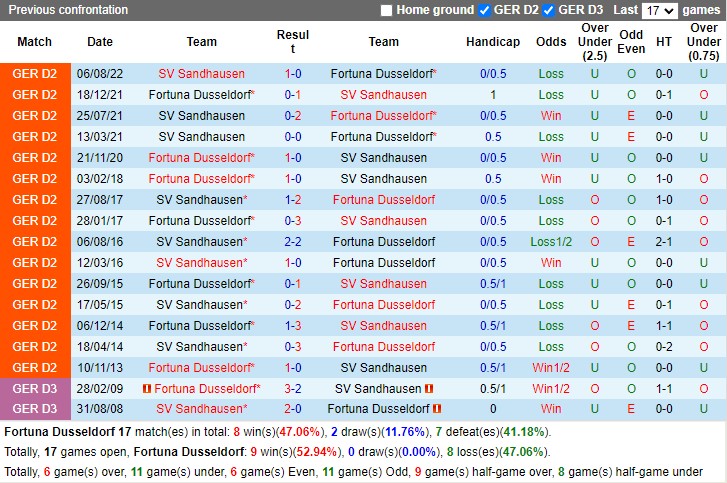Click the Win1/2 odds value on 10/11/13
The image size is (727, 483).
pyautogui.click(x=551, y=368)
